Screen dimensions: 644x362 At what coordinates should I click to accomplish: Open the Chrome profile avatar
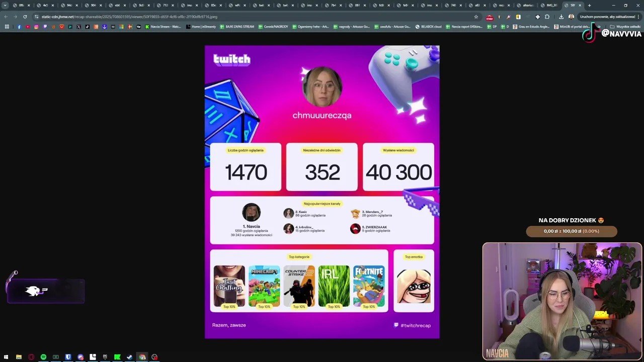click(x=571, y=17)
